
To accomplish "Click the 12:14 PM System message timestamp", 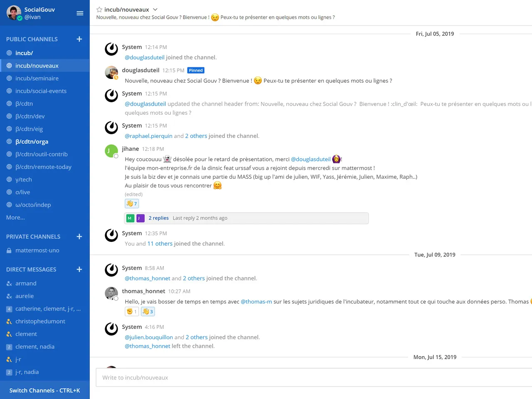I will [x=156, y=47].
